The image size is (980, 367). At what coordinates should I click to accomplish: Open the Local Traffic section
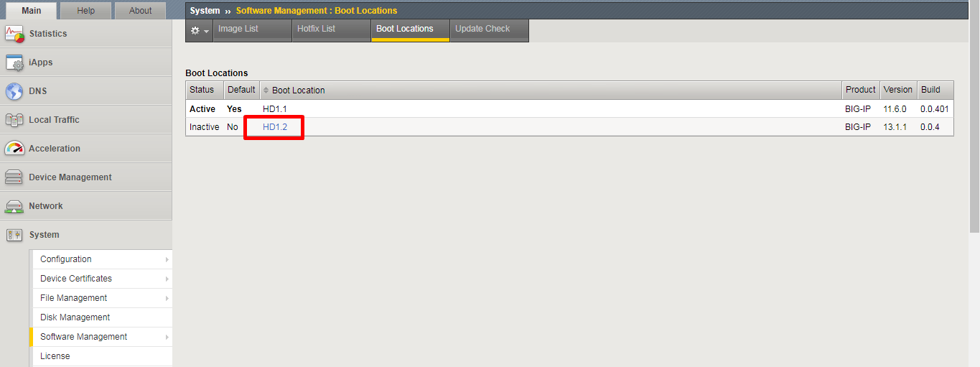(x=86, y=120)
